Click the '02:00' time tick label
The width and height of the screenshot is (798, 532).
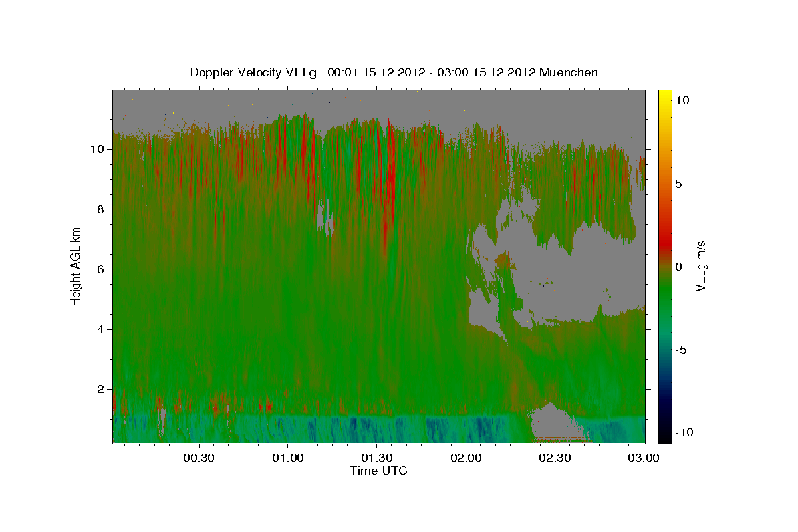pos(465,458)
